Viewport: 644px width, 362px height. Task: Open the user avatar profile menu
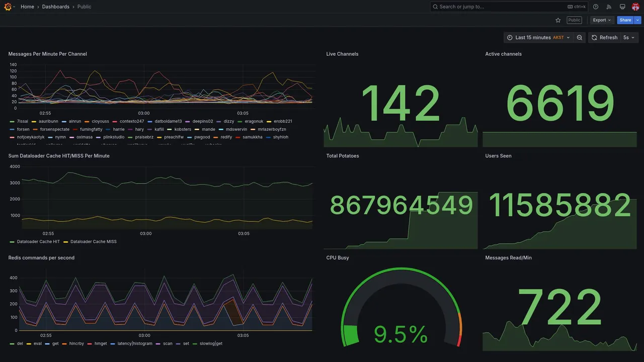click(x=635, y=7)
